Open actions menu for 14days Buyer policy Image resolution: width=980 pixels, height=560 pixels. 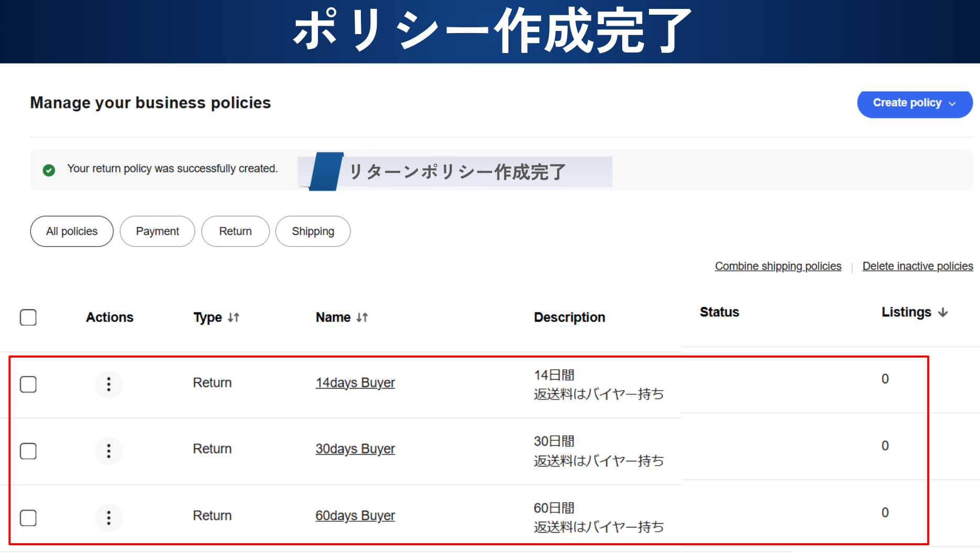pyautogui.click(x=109, y=384)
